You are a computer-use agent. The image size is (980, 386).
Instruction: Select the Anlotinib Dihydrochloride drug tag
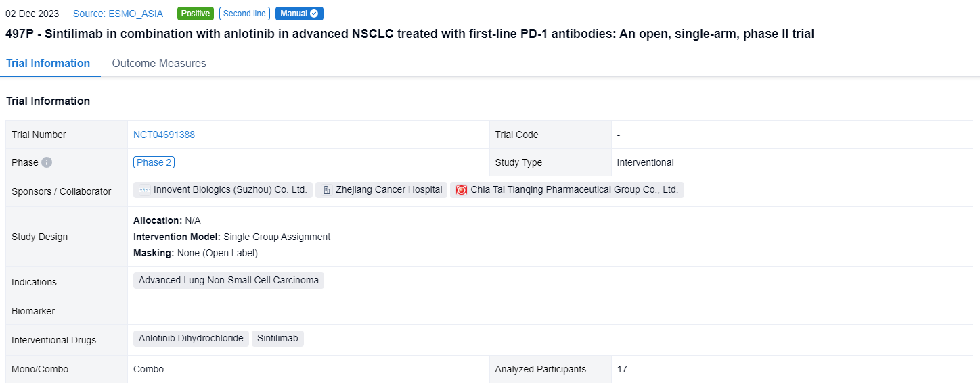pos(191,338)
